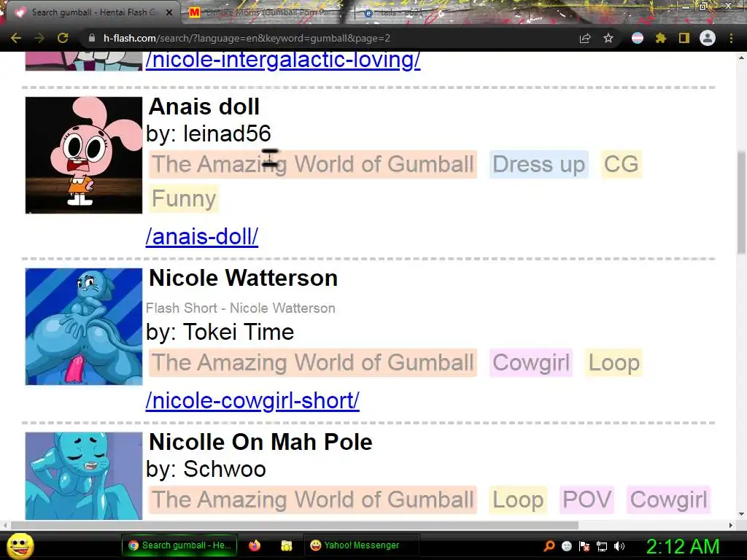Open the folder icon on the taskbar

pos(286,545)
